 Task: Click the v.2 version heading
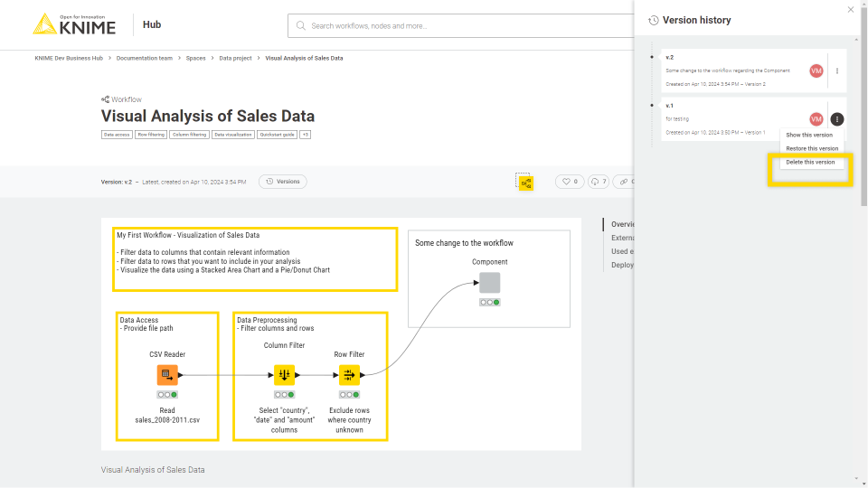point(669,57)
